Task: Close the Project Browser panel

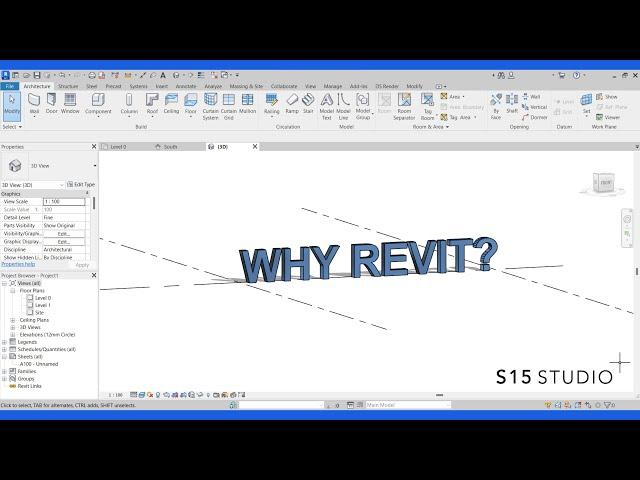Action: click(x=94, y=276)
